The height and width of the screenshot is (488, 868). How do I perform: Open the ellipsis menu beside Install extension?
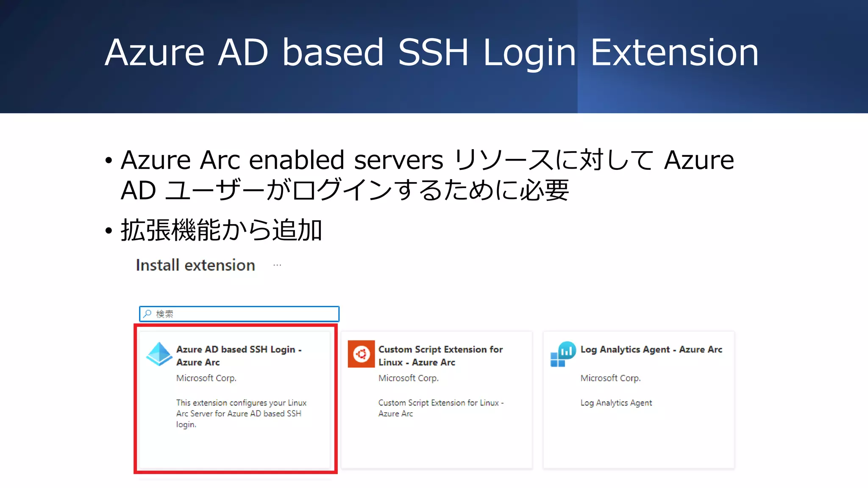pyautogui.click(x=277, y=265)
